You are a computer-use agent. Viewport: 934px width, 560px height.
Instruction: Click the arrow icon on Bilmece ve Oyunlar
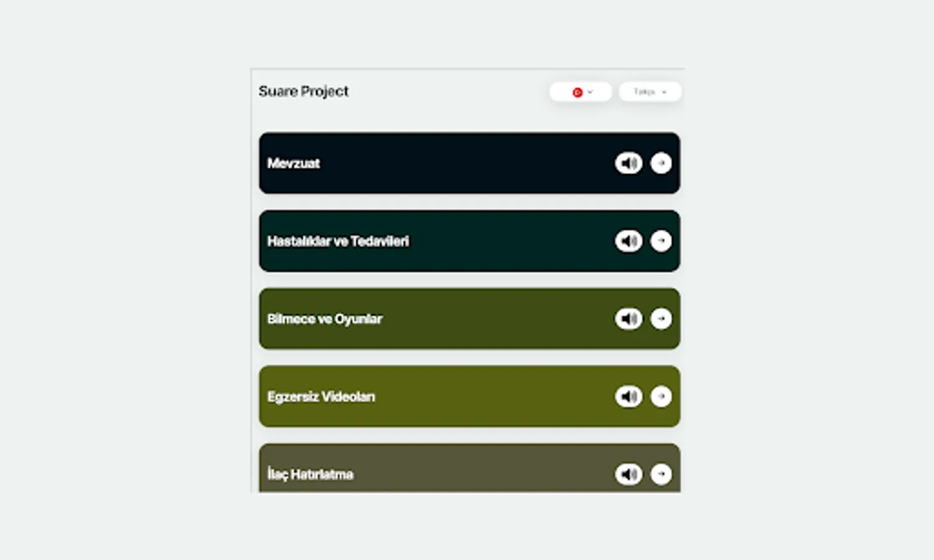[661, 319]
